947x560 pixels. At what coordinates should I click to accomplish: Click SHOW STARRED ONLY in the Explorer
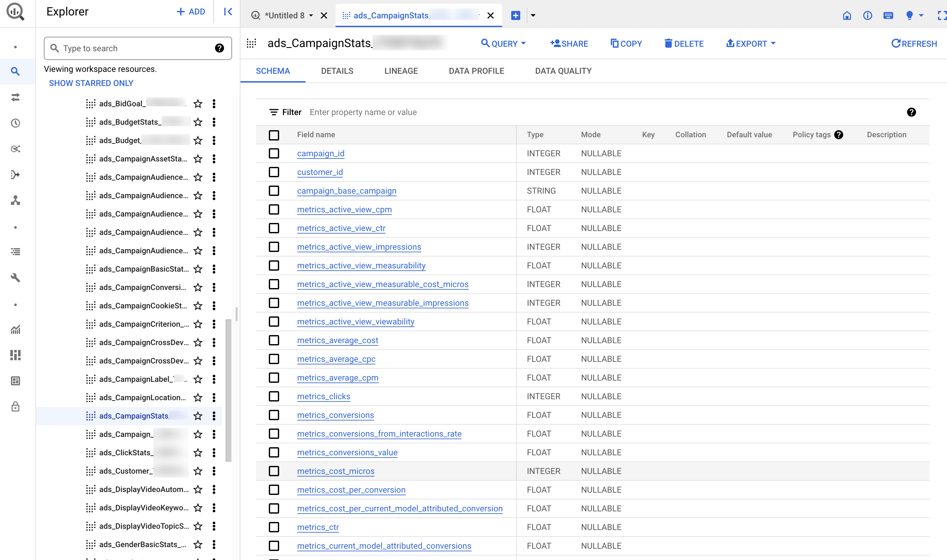coord(91,83)
